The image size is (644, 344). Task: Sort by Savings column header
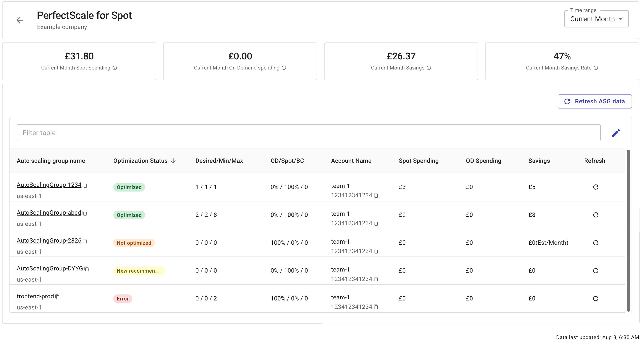point(539,161)
